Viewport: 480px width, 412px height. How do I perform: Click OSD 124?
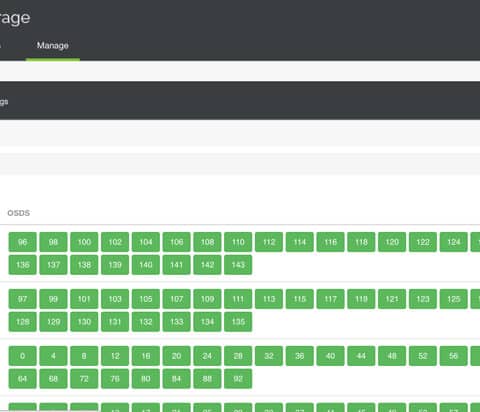point(454,242)
